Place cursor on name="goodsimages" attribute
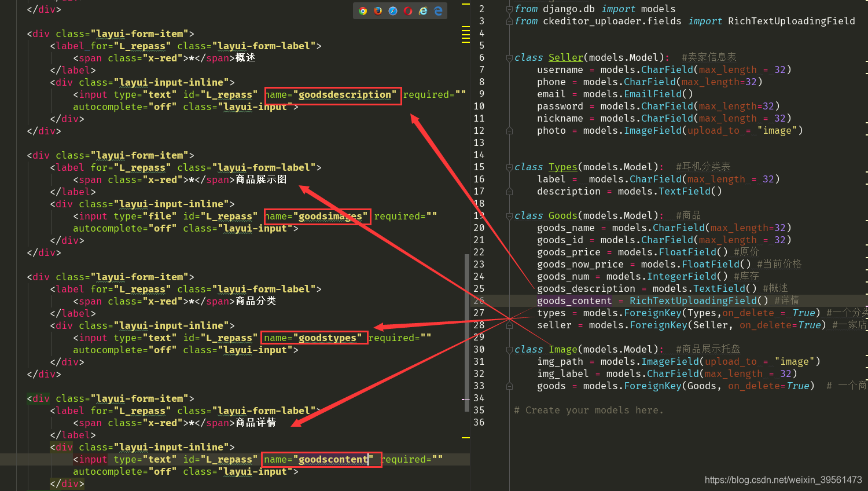This screenshot has height=491, width=868. tap(317, 217)
